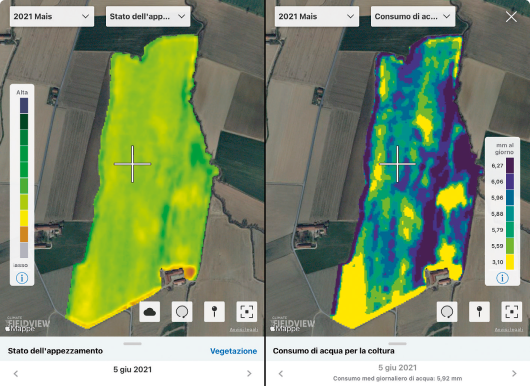
Task: Center the left map on field boundary
Action: click(x=247, y=312)
